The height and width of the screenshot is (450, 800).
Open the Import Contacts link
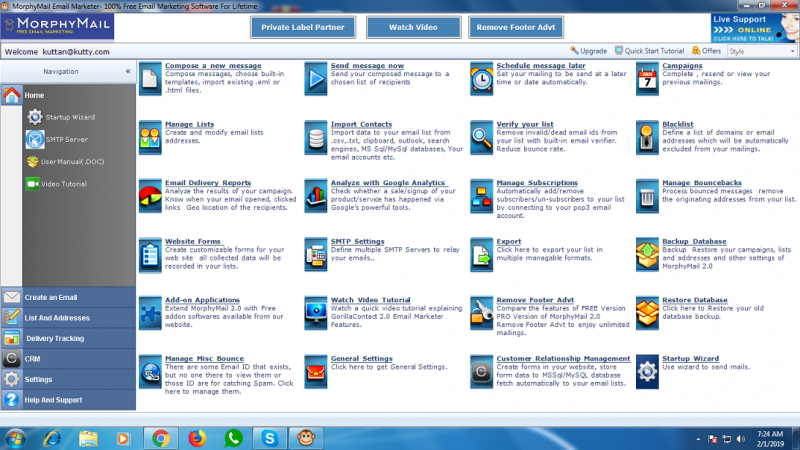click(x=358, y=125)
